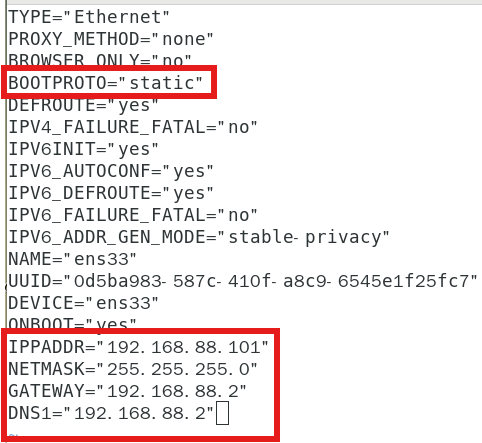
Task: Click the DEVICE="ens33" line
Action: (83, 303)
